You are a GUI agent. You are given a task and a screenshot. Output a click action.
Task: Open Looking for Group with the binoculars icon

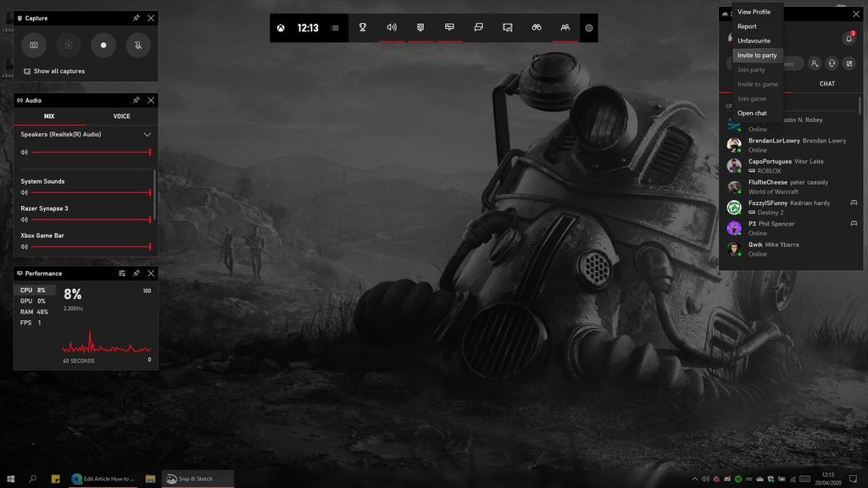coord(537,27)
